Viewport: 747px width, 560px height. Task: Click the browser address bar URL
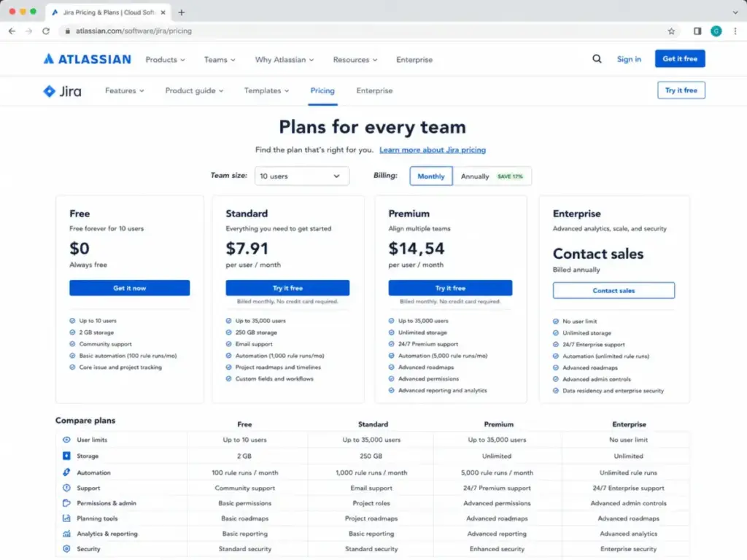point(134,31)
